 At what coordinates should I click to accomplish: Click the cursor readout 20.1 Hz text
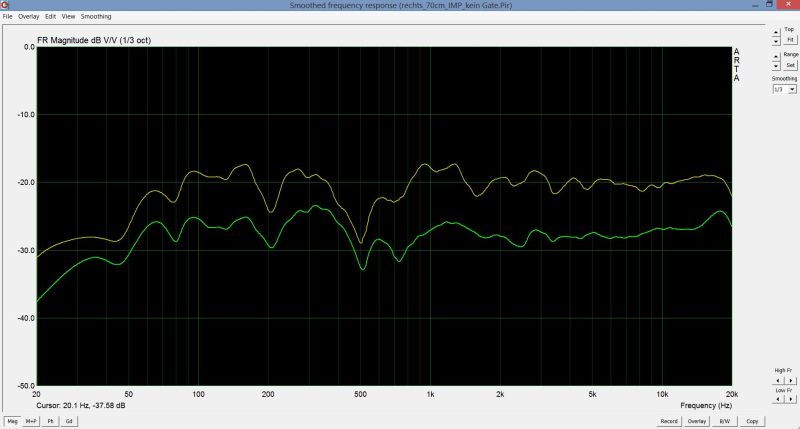[x=81, y=406]
